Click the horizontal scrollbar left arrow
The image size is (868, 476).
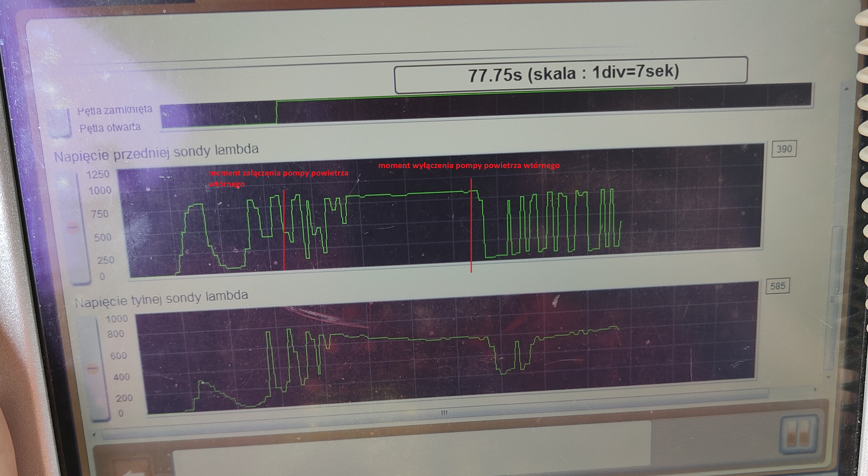pos(95,434)
